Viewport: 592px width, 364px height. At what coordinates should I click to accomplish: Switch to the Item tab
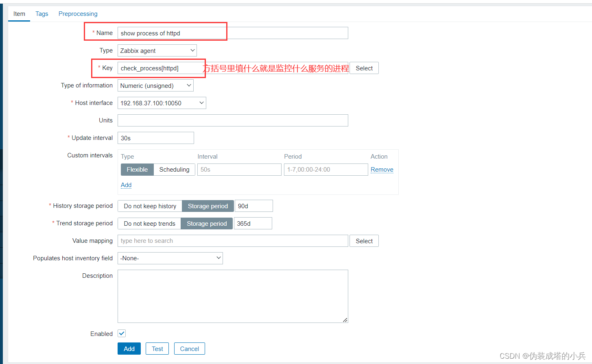point(19,14)
